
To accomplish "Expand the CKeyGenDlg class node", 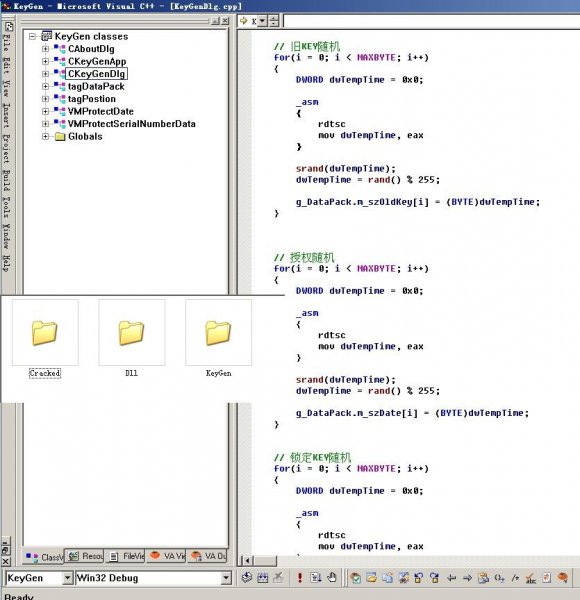I will coord(46,73).
